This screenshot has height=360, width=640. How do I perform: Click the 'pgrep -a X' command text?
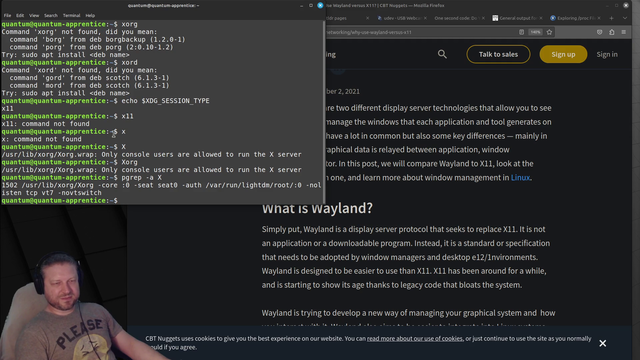(x=141, y=178)
